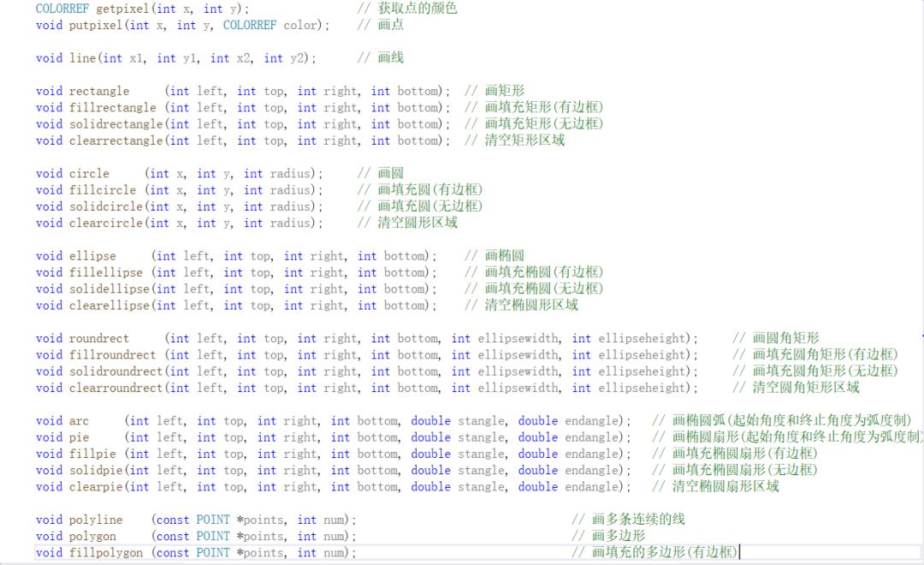Click the circle function name

tap(89, 174)
